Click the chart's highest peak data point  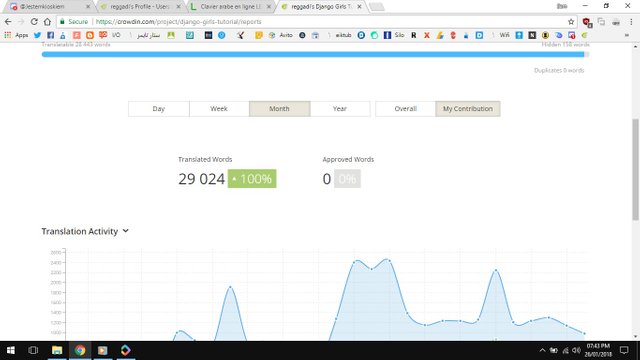coord(389,260)
